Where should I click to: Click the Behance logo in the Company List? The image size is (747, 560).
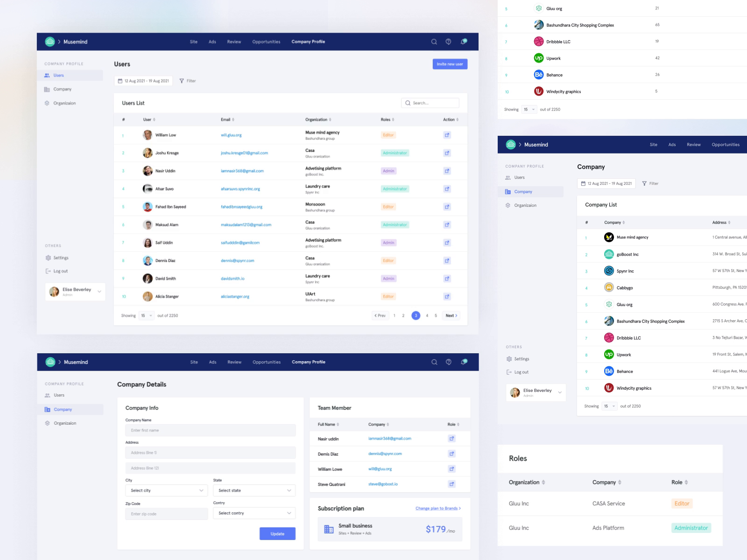pyautogui.click(x=609, y=371)
